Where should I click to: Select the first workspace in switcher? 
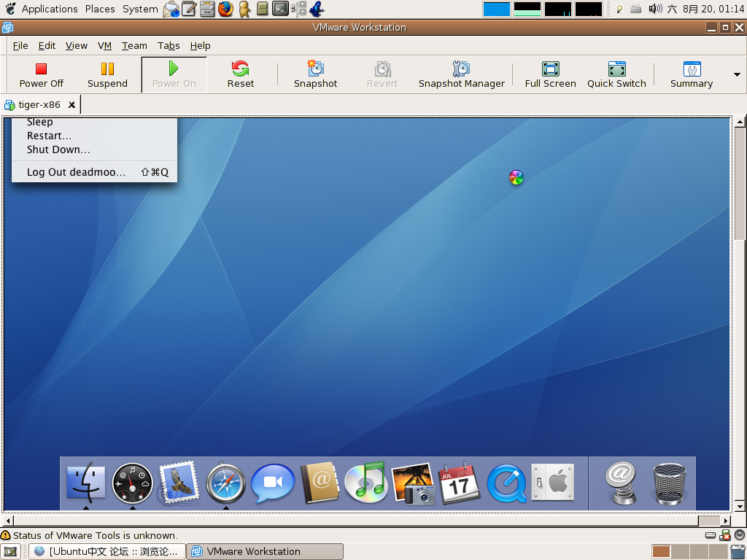661,552
